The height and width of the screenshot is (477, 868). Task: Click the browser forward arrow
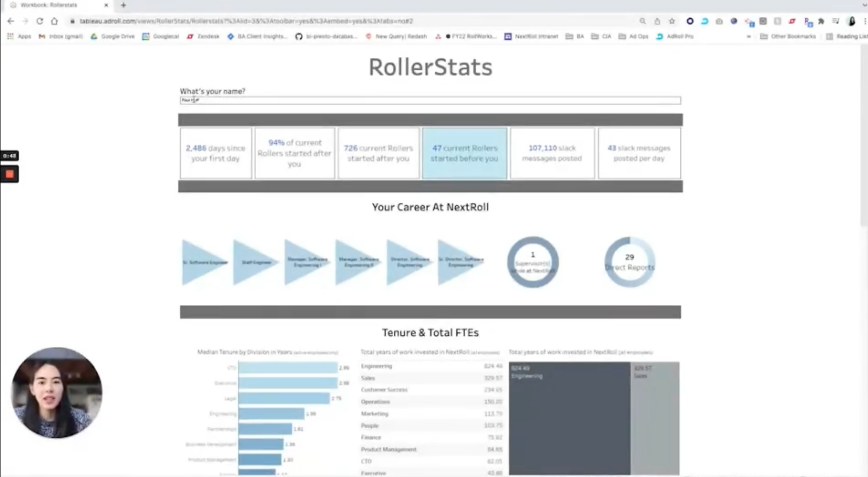pos(25,21)
